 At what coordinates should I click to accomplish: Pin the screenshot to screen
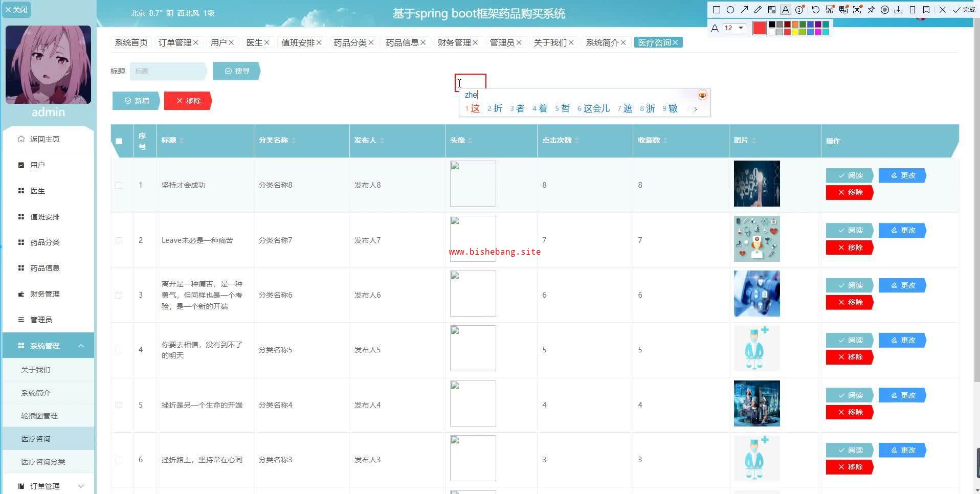[x=871, y=10]
